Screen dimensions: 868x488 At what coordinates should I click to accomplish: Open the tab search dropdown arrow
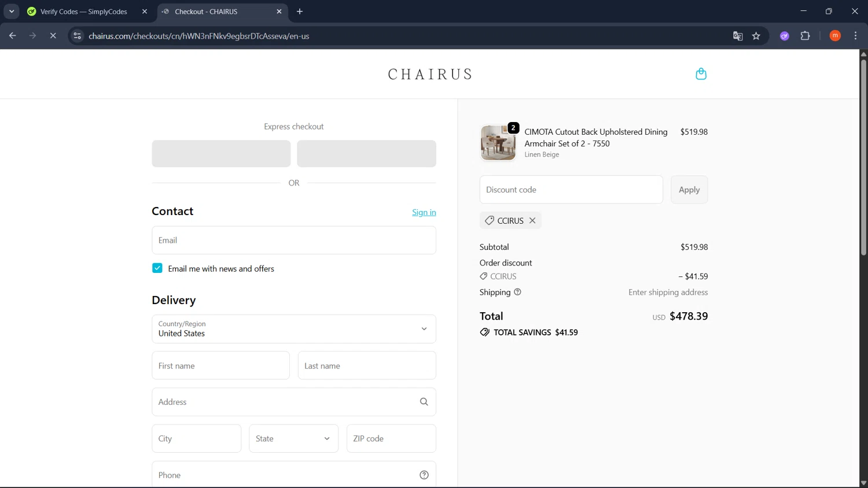12,12
